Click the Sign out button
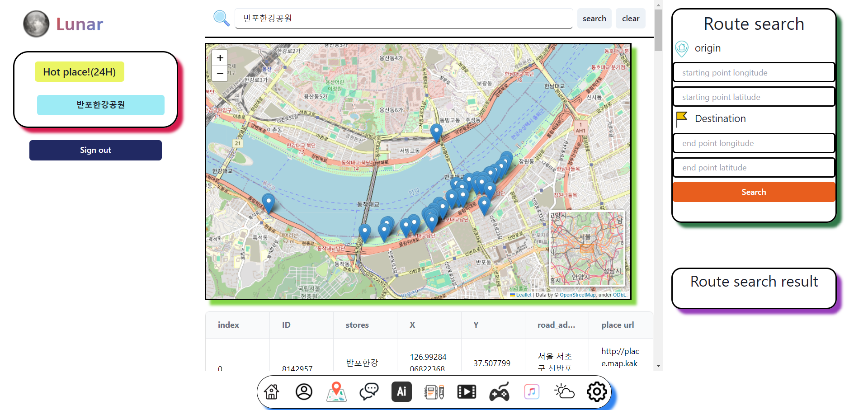The height and width of the screenshot is (410, 868). point(95,150)
